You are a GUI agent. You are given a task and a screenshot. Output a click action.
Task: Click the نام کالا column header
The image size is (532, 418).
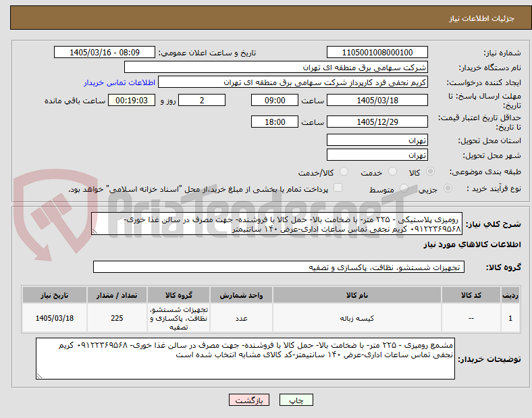357,295
